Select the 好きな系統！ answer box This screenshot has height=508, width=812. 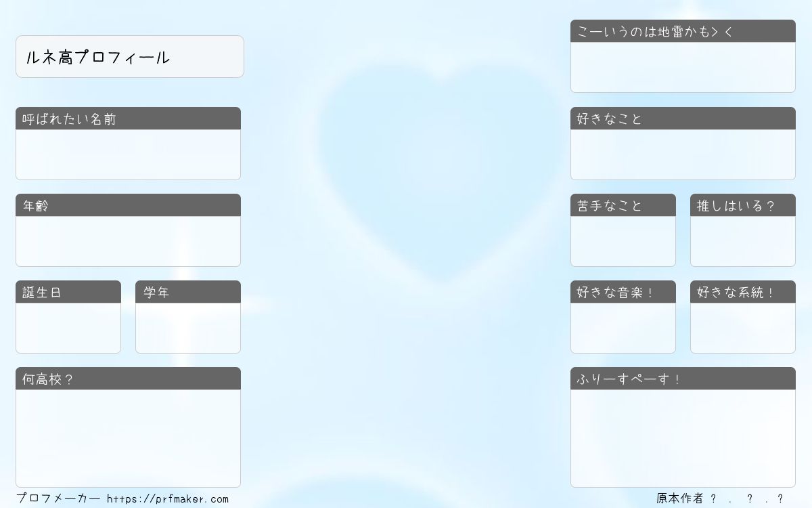743,328
